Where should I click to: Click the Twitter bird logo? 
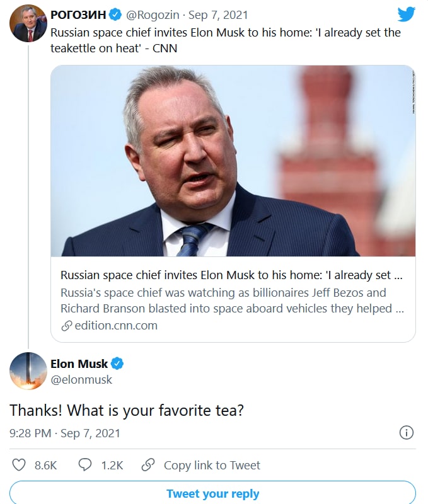pos(407,14)
